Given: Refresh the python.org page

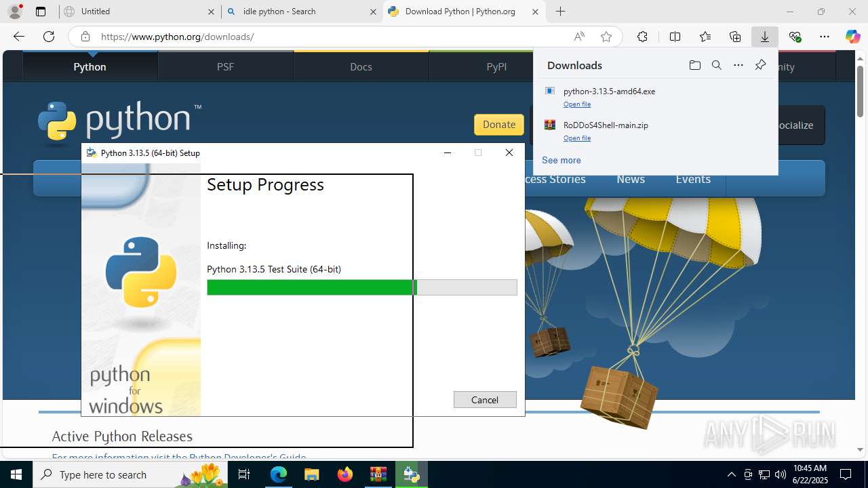Looking at the screenshot, I should pos(49,37).
